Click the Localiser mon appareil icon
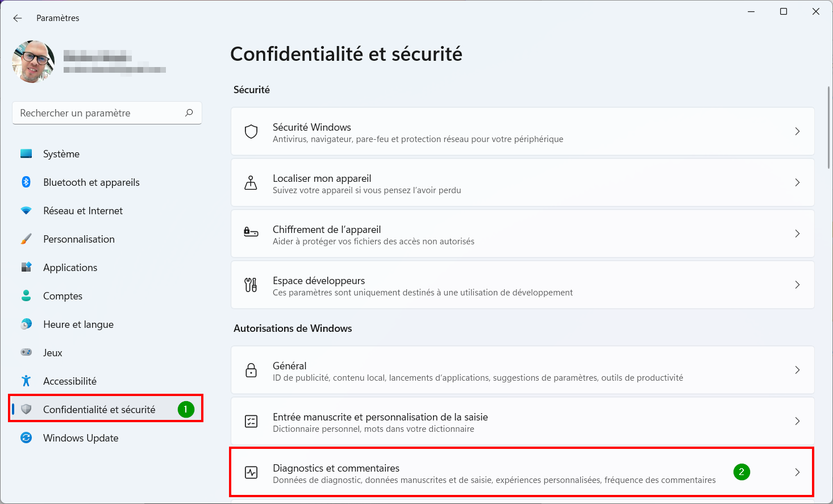 coord(251,182)
